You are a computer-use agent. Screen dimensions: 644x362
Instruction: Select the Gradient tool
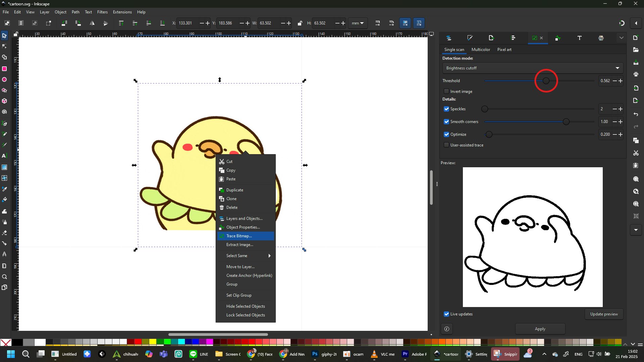click(4, 167)
